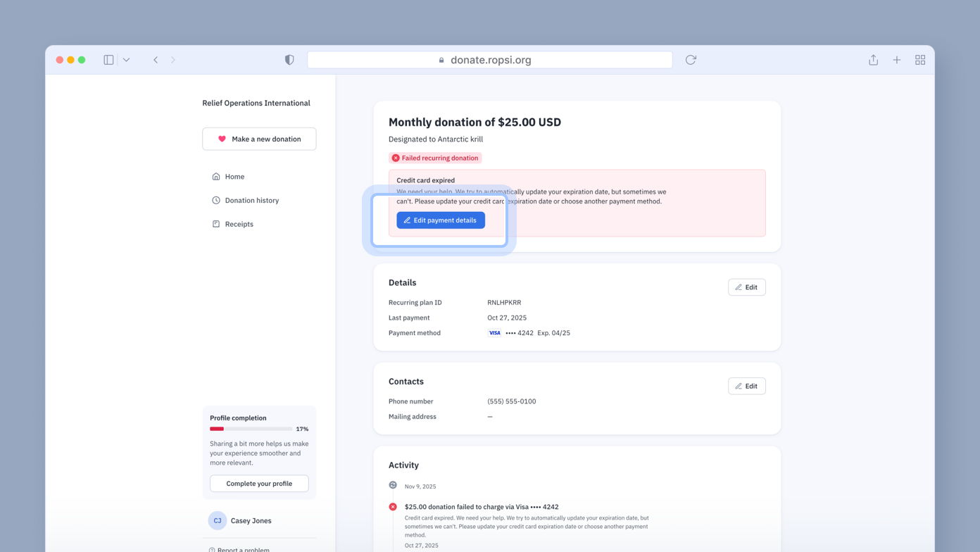980x552 pixels.
Task: Open the Casey Jones account avatar
Action: coord(218,521)
